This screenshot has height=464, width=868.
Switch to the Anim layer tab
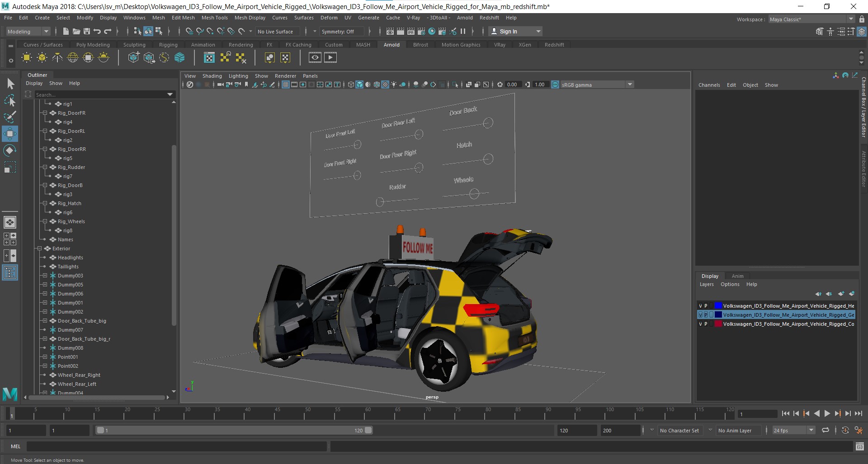(737, 276)
